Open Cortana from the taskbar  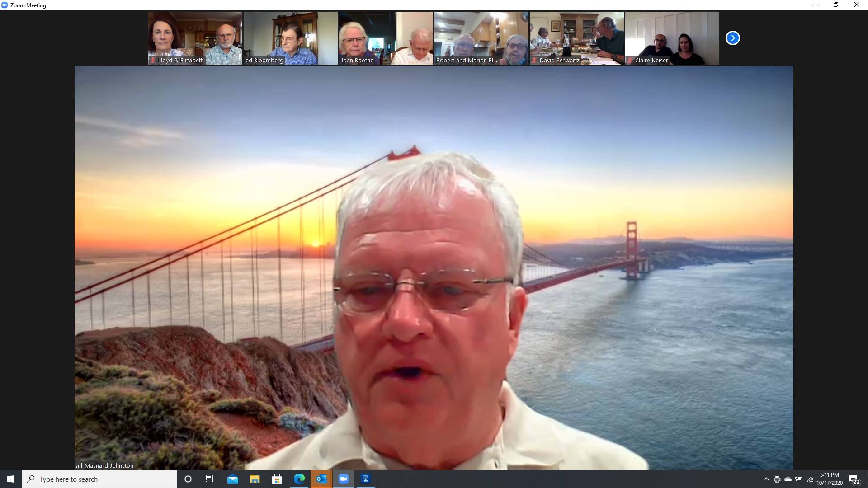coord(188,479)
